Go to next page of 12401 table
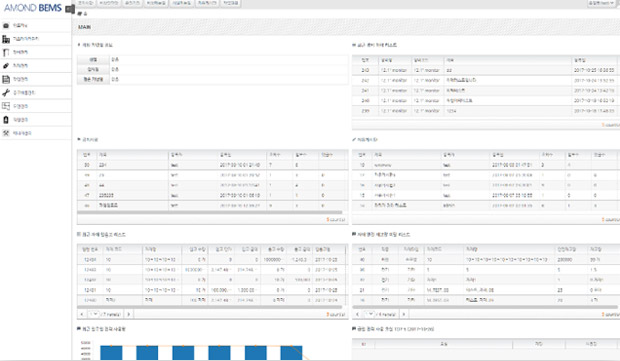The height and width of the screenshot is (361, 620). point(129,314)
